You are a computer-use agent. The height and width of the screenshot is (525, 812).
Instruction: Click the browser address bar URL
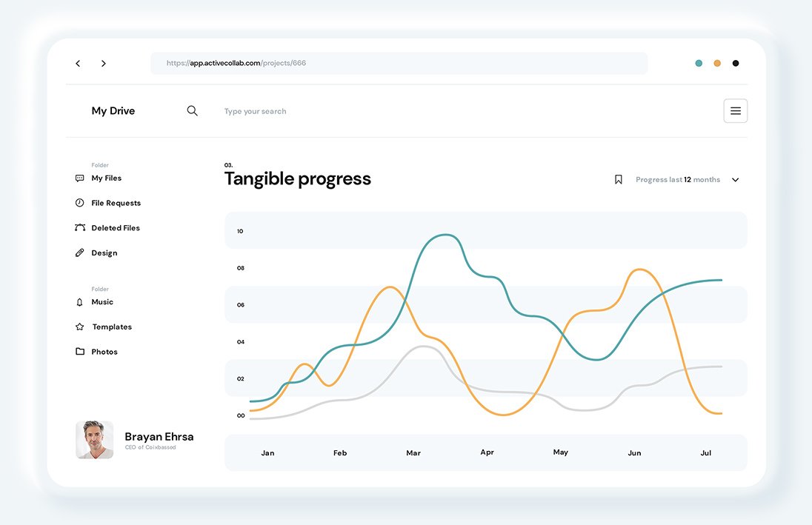coord(236,64)
